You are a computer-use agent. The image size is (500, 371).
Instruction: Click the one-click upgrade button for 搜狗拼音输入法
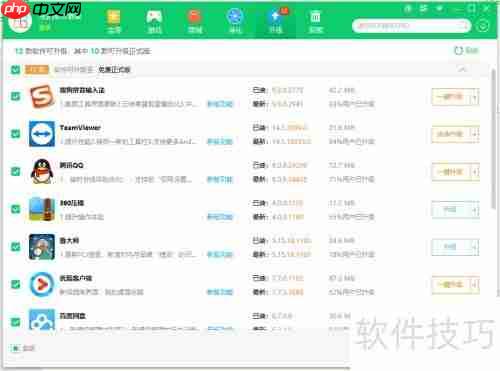tap(451, 97)
